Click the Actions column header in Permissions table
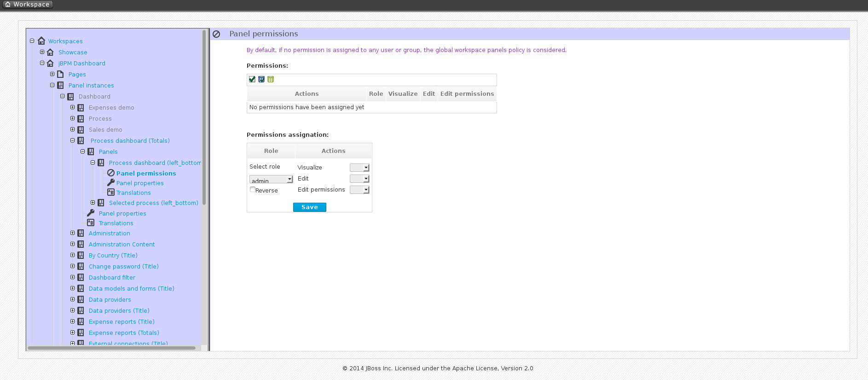 click(x=307, y=94)
